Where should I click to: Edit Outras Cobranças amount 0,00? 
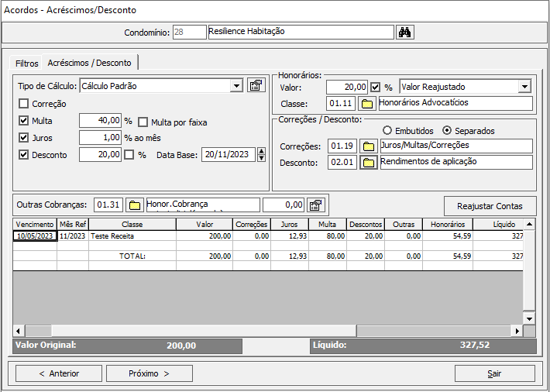point(284,205)
